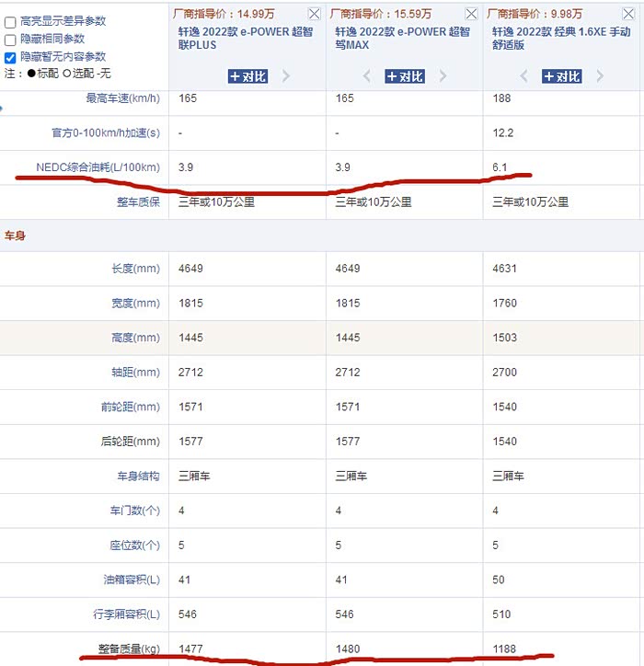Click acceleration value 12.2
This screenshot has height=666, width=644.
tap(503, 133)
